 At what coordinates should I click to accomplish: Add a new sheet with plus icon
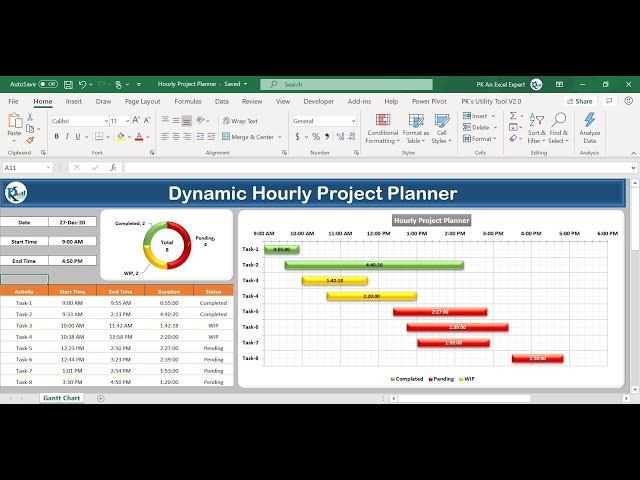(101, 398)
